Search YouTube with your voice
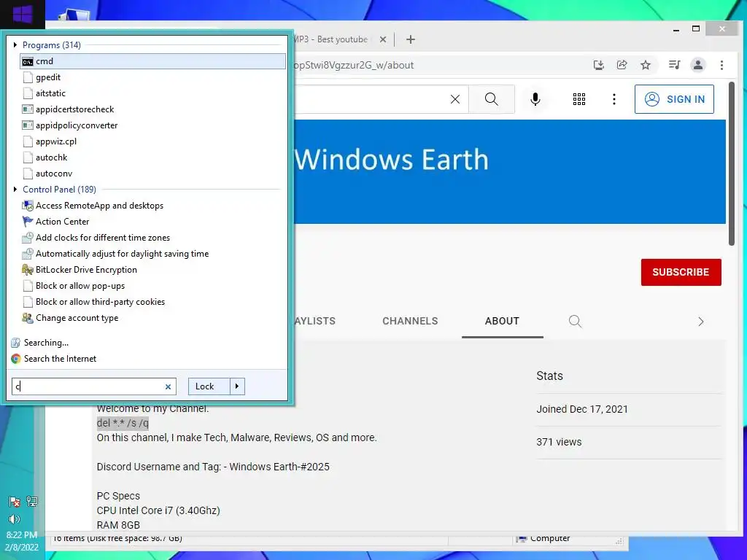 coord(535,99)
